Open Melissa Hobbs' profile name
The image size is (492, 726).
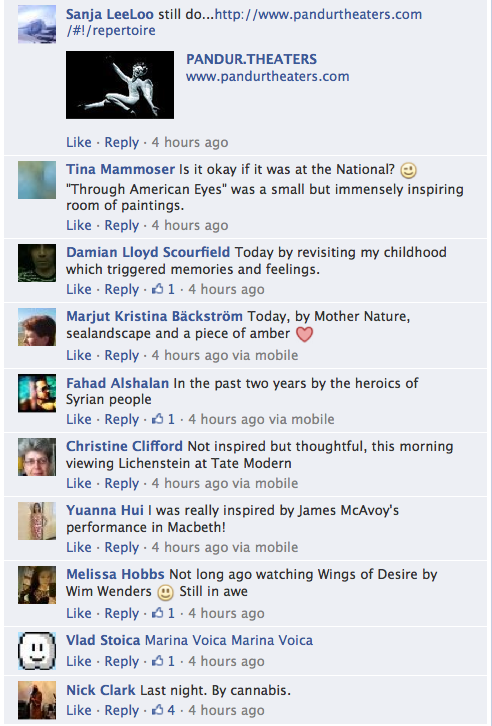115,574
